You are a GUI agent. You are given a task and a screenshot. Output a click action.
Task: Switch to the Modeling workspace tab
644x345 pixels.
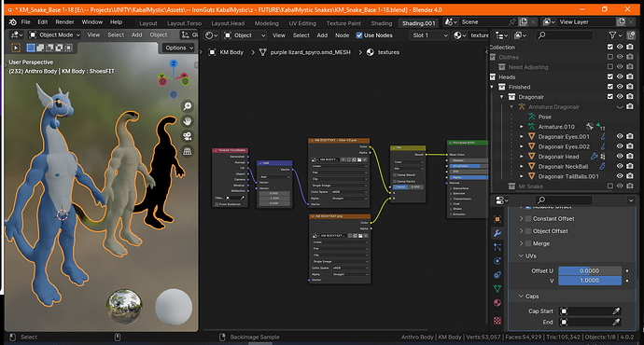267,23
